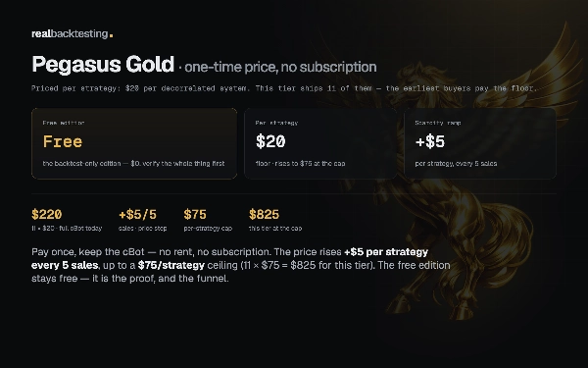Click the floor rises to $75 caption
Image resolution: width=588 pixels, height=368 pixels.
(301, 164)
